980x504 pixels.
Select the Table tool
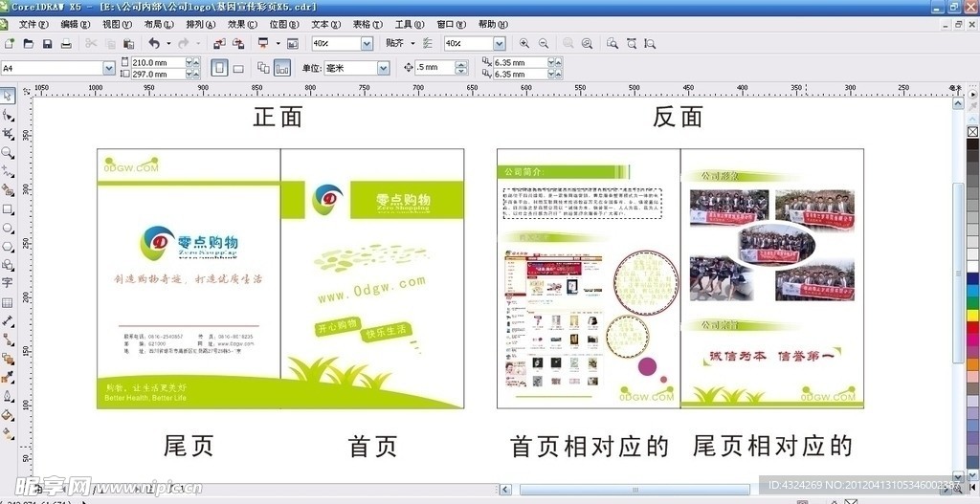click(x=8, y=303)
